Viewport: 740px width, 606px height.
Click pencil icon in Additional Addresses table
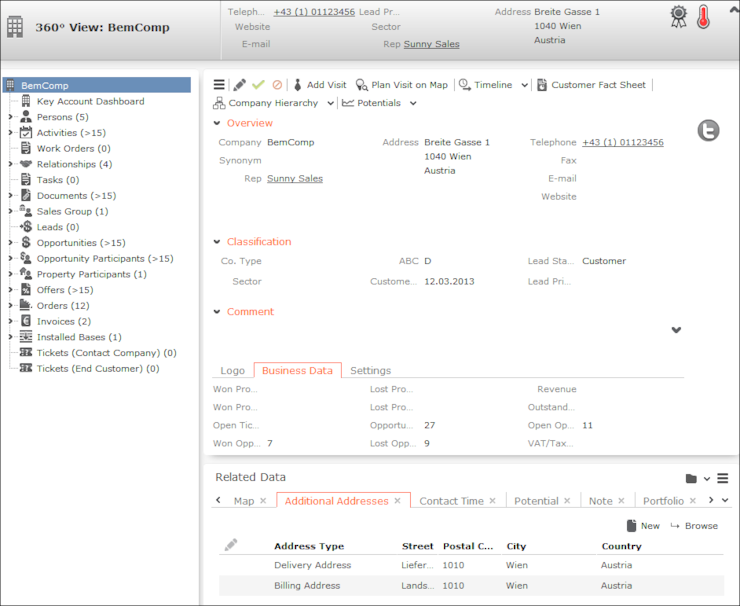pos(231,545)
